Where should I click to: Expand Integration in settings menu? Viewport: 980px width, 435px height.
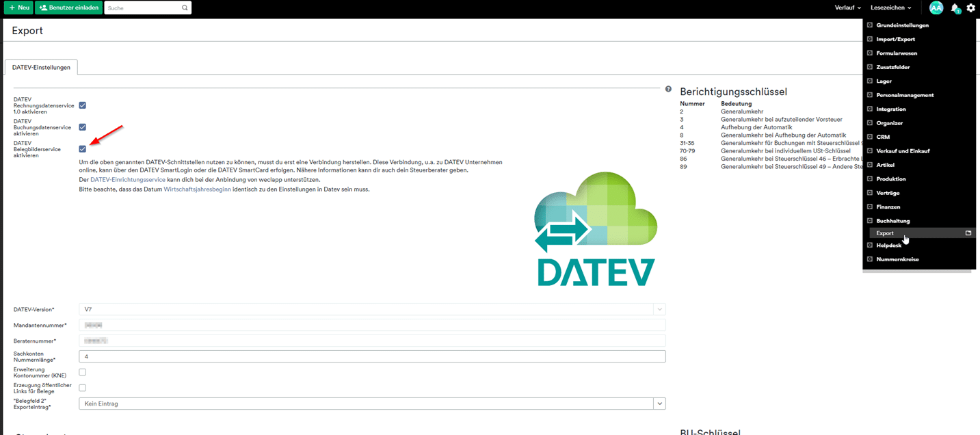(x=890, y=109)
